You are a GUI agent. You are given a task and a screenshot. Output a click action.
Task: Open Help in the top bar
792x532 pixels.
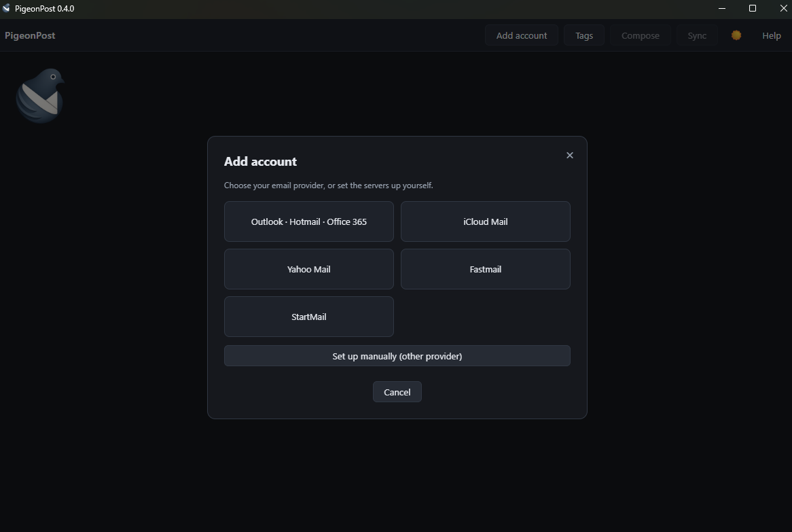pos(772,35)
